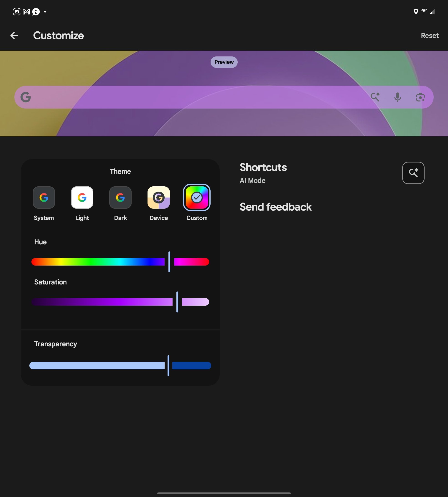The image size is (448, 497).
Task: Tap the AI Mode shortcut icon button
Action: click(x=413, y=173)
